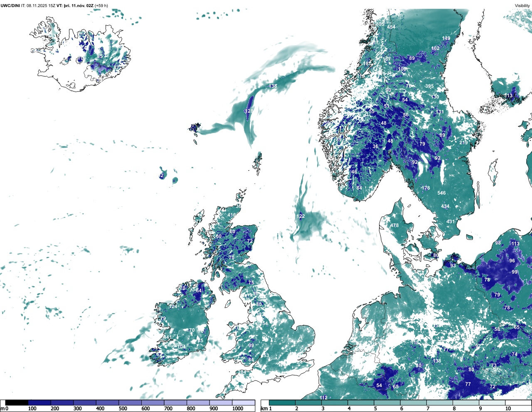Select the 3–4 km teal legend block
This screenshot has height=412, width=532.
335,402
